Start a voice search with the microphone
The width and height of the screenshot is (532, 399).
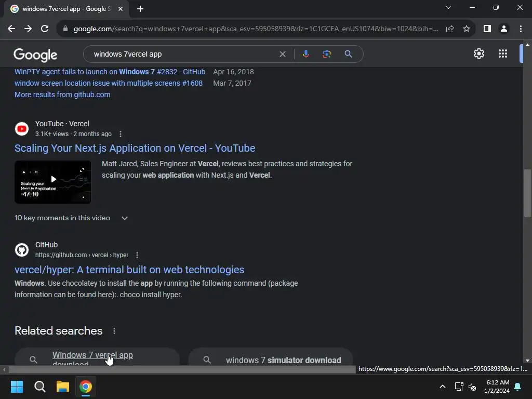pos(305,54)
